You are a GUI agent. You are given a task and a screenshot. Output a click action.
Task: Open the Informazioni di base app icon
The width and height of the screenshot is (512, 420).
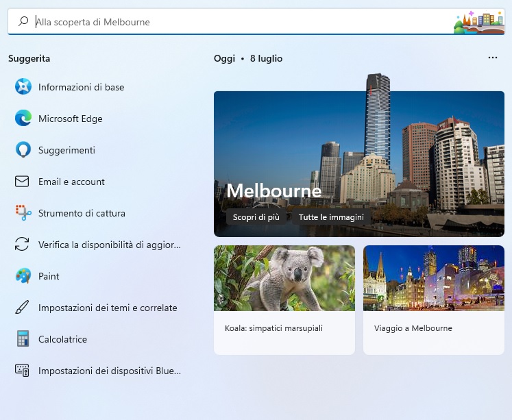pos(23,87)
